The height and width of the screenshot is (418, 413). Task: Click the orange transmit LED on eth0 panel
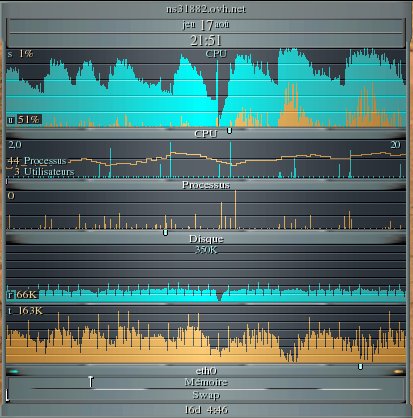point(398,371)
